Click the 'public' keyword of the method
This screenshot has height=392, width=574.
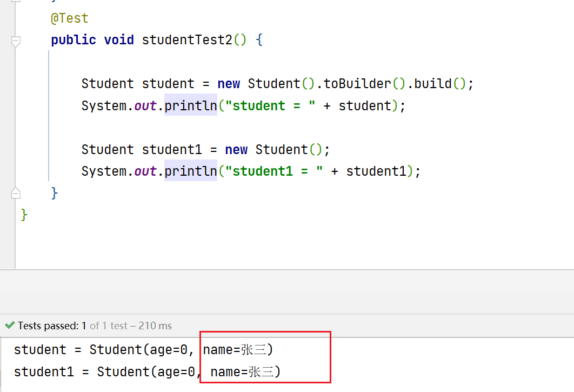click(x=74, y=40)
